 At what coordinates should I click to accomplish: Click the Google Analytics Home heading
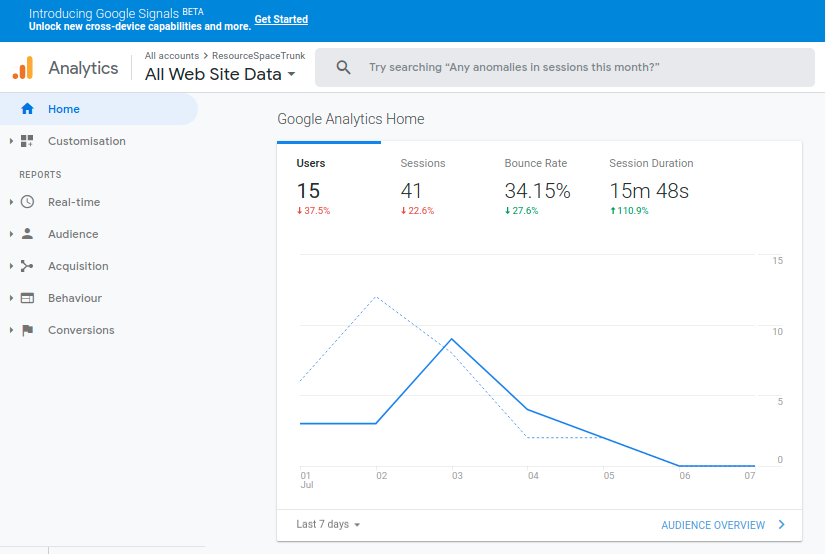pyautogui.click(x=350, y=119)
